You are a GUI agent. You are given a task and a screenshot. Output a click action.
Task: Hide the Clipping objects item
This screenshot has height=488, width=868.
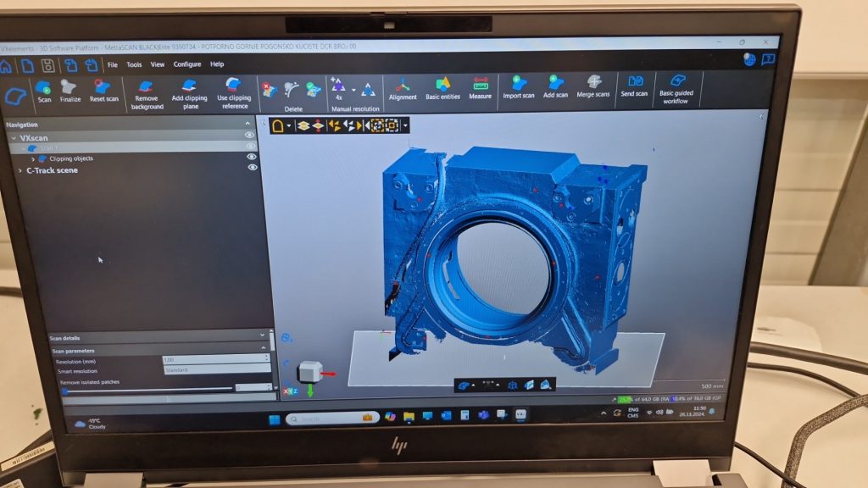tap(252, 157)
